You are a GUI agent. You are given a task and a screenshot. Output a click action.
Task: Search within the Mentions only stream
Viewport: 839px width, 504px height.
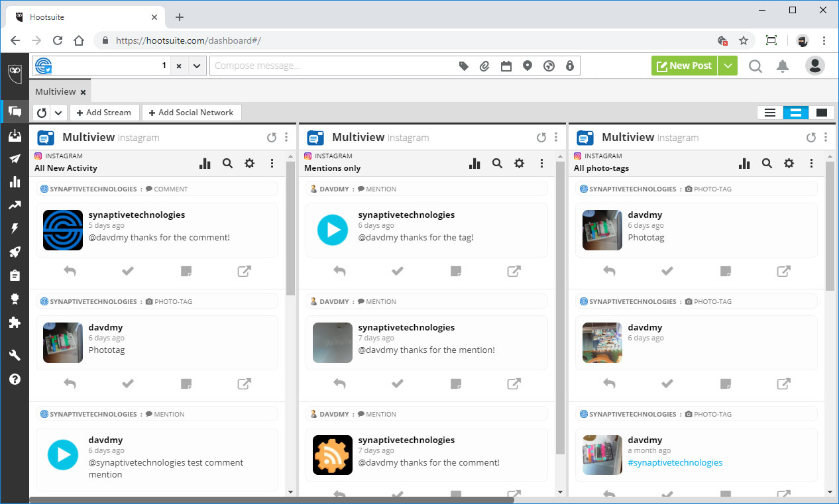click(x=497, y=163)
